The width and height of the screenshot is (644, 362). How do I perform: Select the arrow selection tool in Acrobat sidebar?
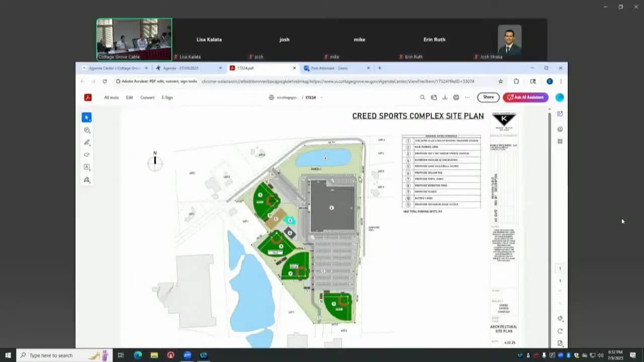[87, 117]
